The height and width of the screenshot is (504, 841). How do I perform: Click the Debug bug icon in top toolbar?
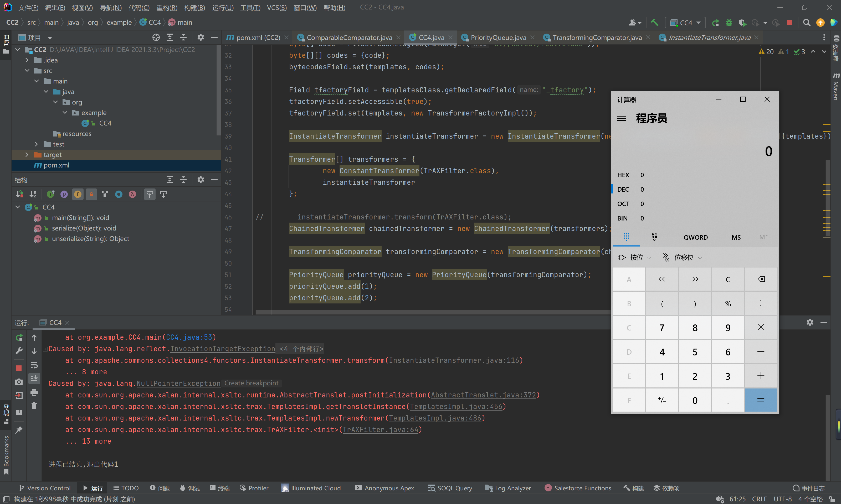pyautogui.click(x=729, y=22)
